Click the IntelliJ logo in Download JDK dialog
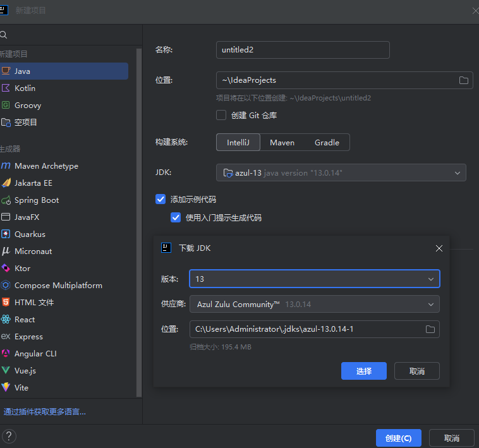Image resolution: width=479 pixels, height=448 pixels. pos(166,248)
